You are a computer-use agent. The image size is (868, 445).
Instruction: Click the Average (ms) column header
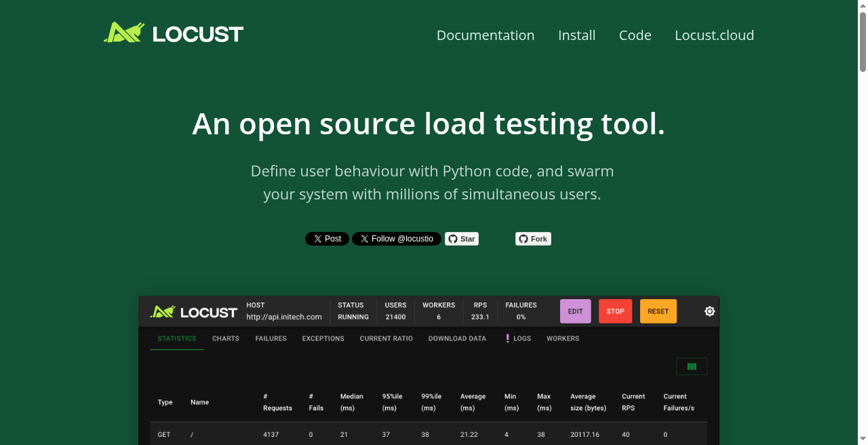pyautogui.click(x=473, y=402)
